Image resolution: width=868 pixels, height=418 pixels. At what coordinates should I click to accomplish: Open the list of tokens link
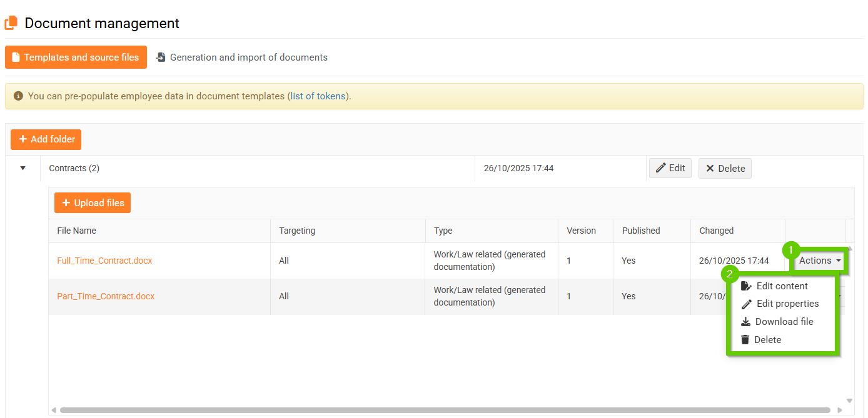tap(318, 96)
